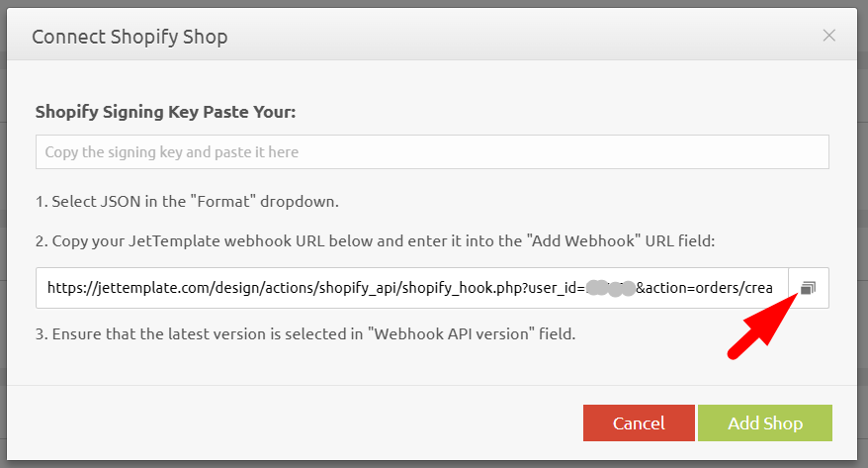Click the "Connect Shopify Shop" dialog title
Viewport: 868px width, 468px height.
tap(130, 37)
